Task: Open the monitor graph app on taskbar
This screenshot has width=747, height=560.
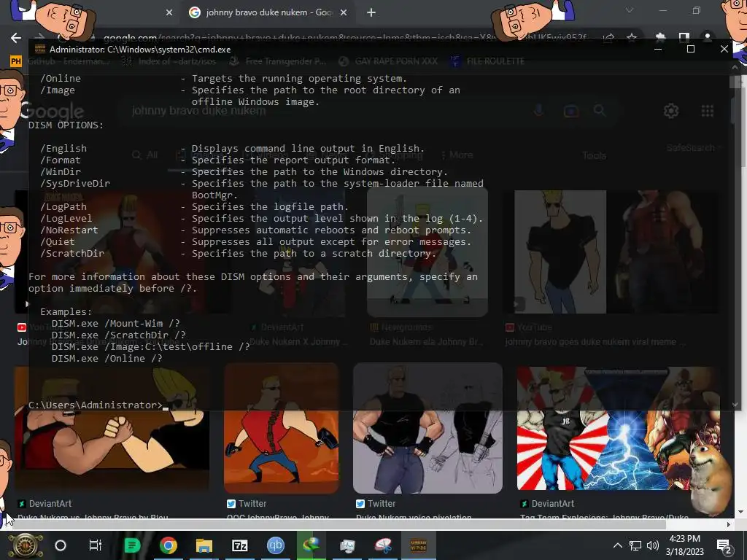Action: tap(347, 545)
